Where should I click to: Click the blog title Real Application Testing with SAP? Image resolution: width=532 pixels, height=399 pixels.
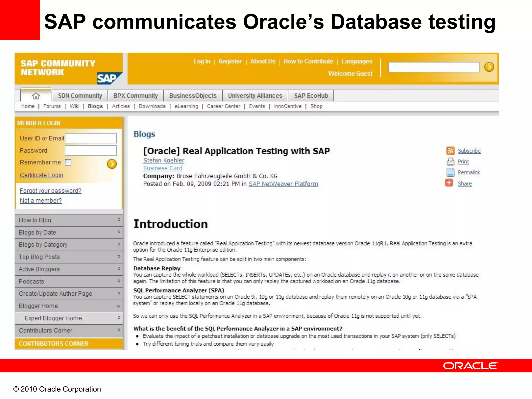[237, 151]
